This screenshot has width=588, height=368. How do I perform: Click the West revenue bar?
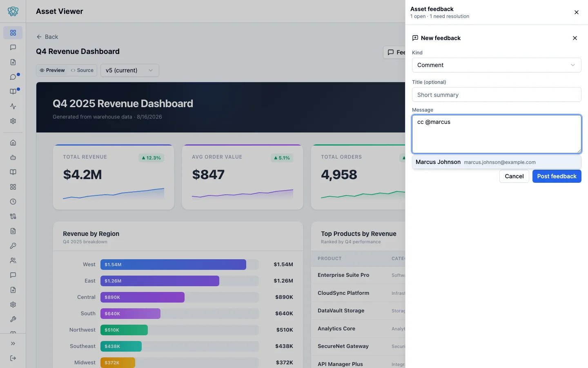(x=173, y=265)
